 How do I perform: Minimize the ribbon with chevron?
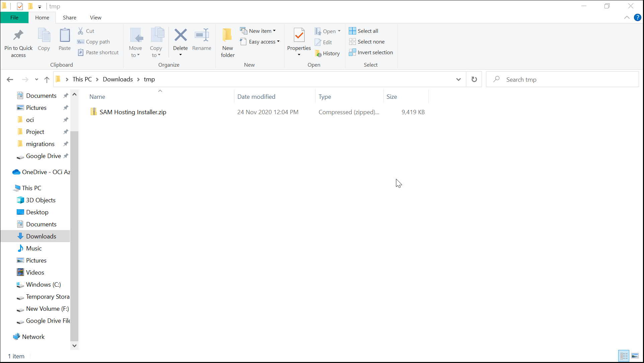tap(627, 17)
